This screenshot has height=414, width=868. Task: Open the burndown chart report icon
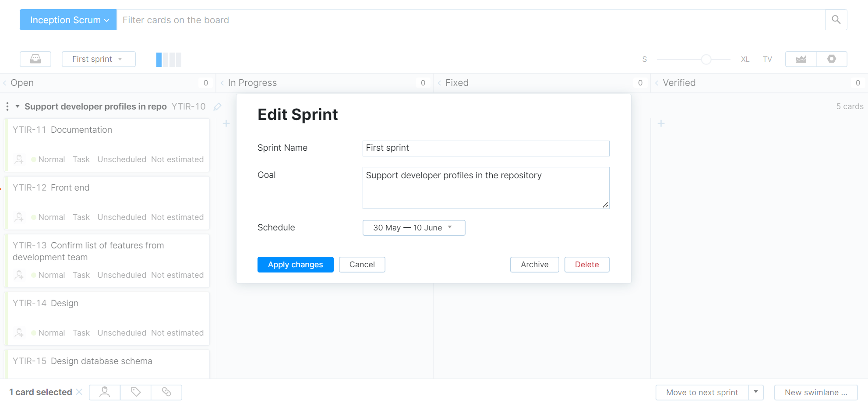coord(801,59)
